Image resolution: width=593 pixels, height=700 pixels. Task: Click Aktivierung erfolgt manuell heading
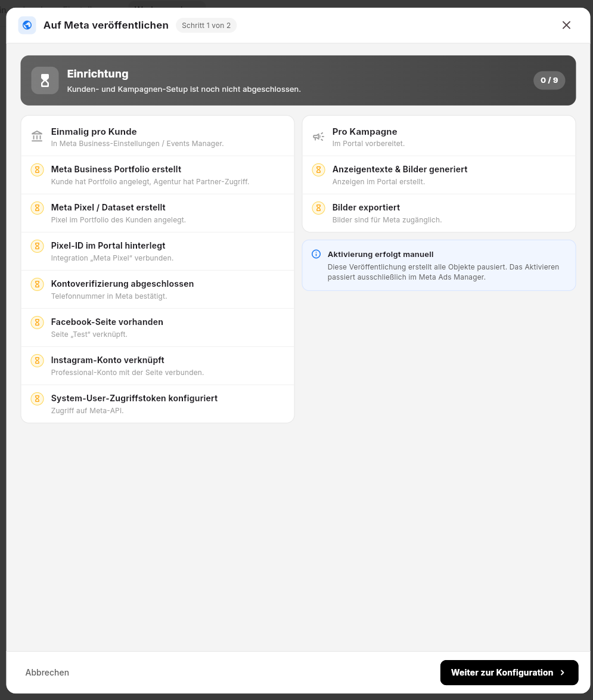pos(381,255)
